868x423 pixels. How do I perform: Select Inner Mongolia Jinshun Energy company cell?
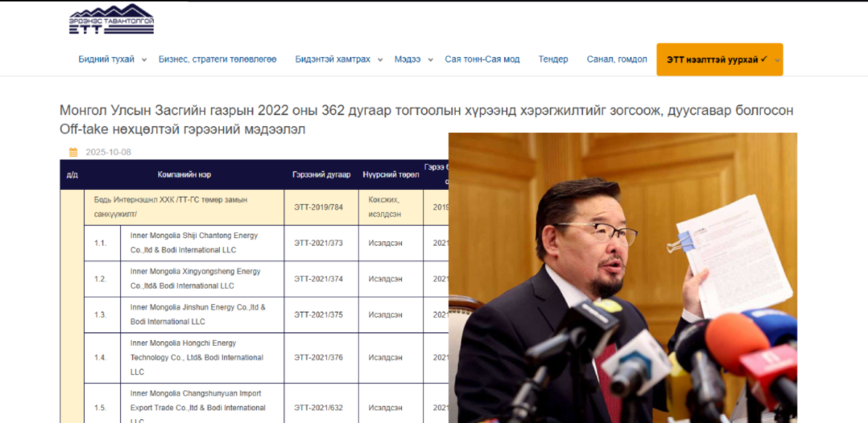pos(198,315)
